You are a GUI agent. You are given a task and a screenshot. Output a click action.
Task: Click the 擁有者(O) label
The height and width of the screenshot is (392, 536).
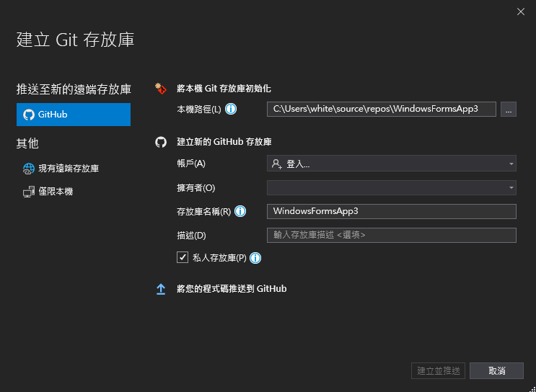[x=196, y=188]
